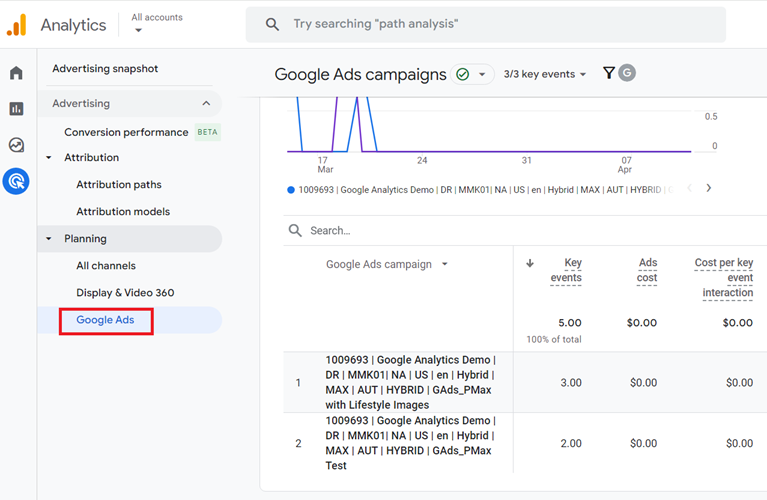Click the Google Ads campaigns page title

361,74
